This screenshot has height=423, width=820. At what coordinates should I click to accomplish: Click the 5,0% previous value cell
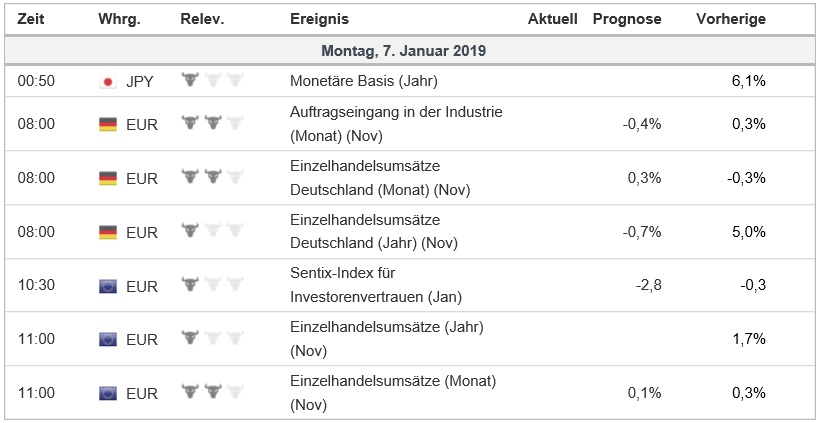[x=748, y=232]
